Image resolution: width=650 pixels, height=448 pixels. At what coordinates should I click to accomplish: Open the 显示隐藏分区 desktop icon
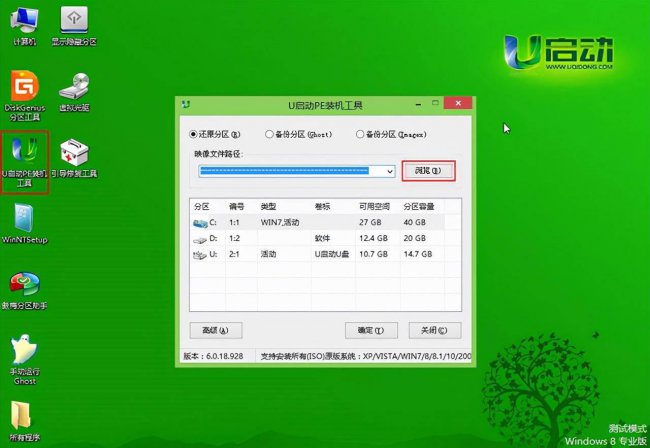[74, 26]
